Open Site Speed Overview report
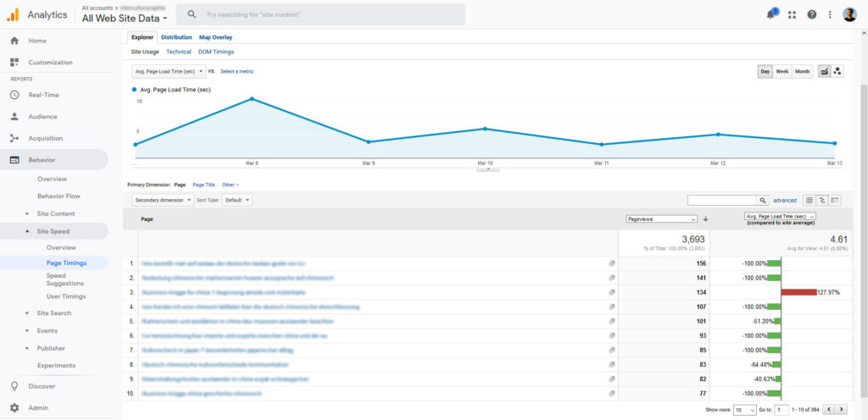Viewport: 868px width, 420px height. point(61,248)
